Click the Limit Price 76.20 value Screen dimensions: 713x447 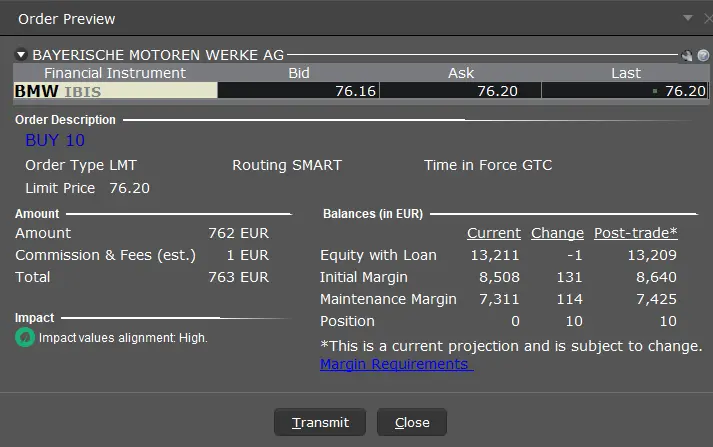point(130,188)
